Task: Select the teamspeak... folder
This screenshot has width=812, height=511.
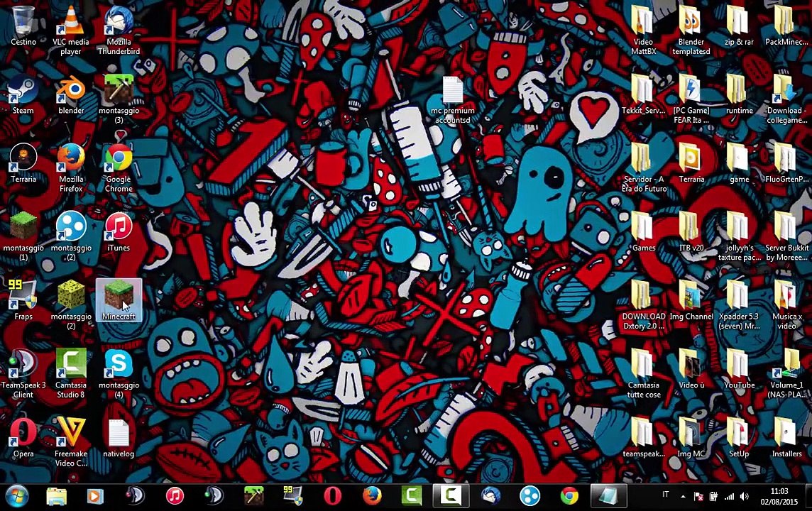Action: (643, 438)
